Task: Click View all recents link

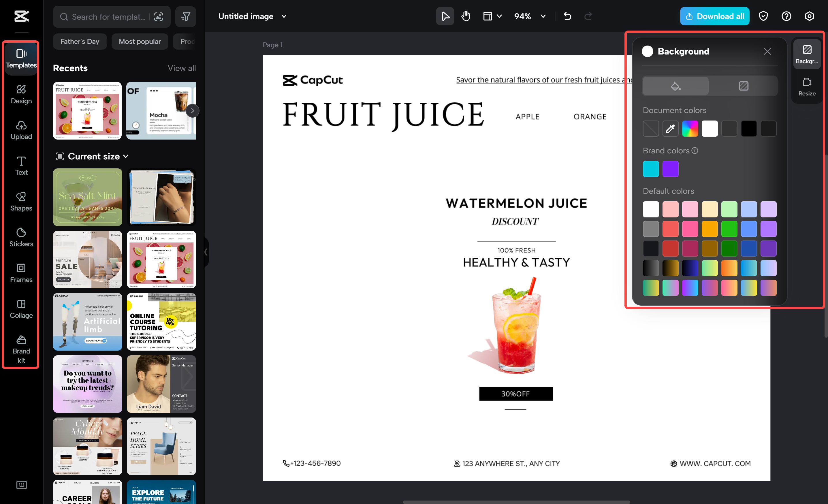Action: point(181,68)
